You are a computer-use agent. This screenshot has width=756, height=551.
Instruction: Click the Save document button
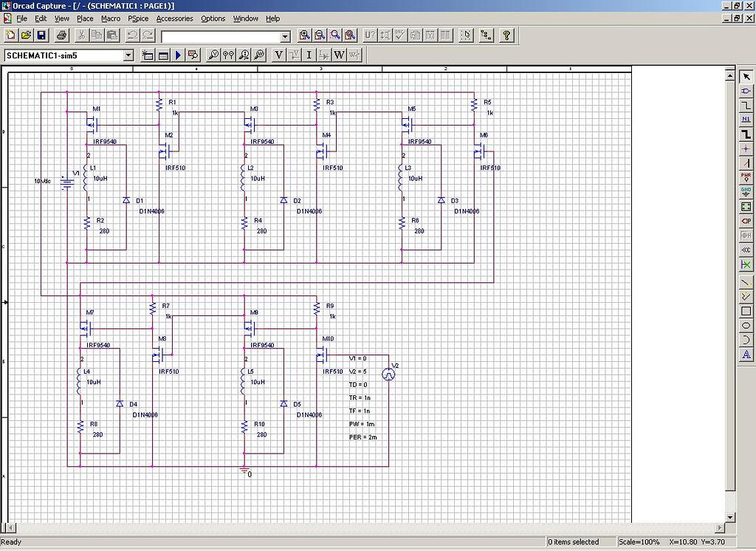pos(42,35)
